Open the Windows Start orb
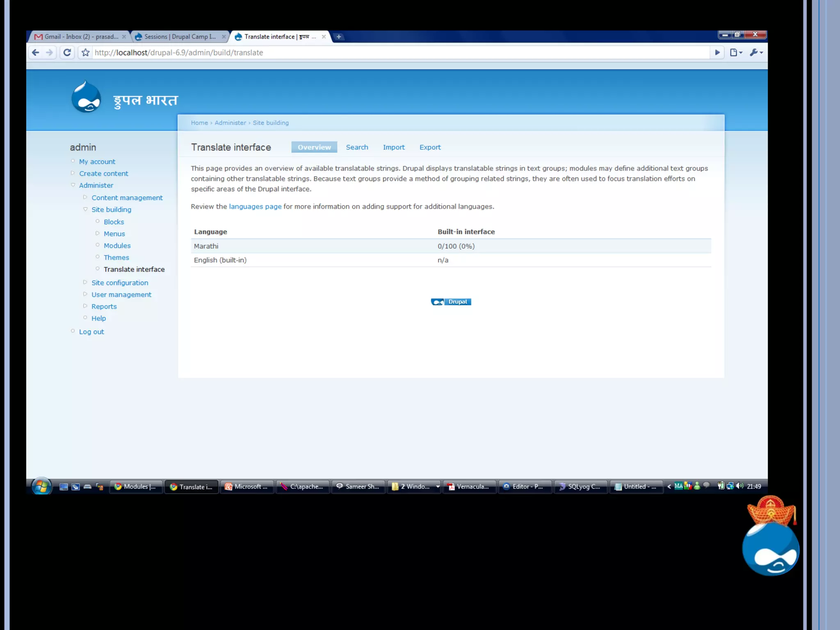Screen dimensions: 840x630 pos(41,486)
